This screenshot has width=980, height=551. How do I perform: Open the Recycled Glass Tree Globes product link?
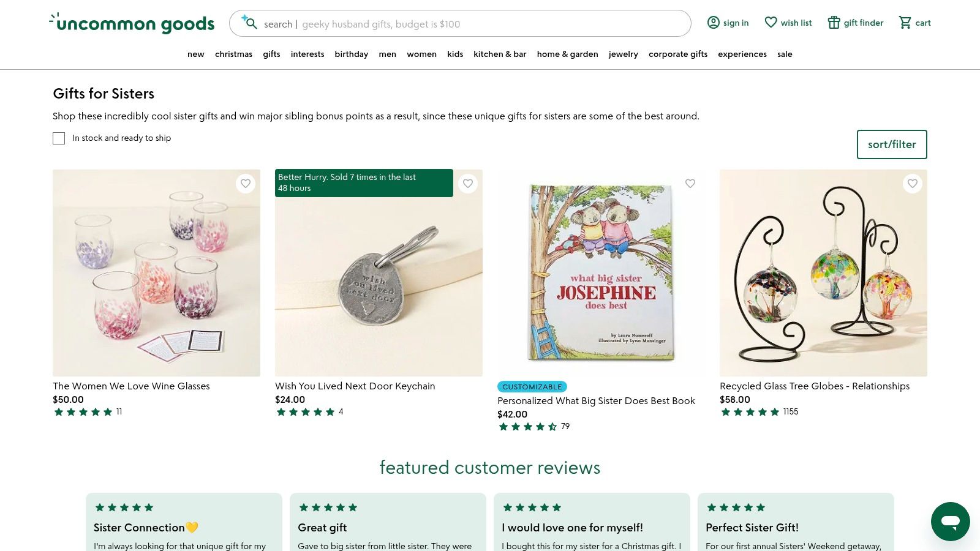point(815,386)
